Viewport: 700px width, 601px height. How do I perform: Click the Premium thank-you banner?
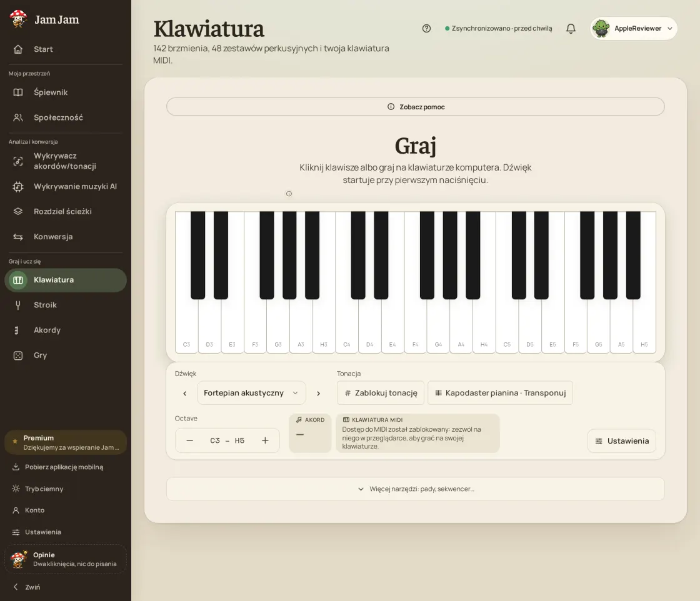[65, 442]
